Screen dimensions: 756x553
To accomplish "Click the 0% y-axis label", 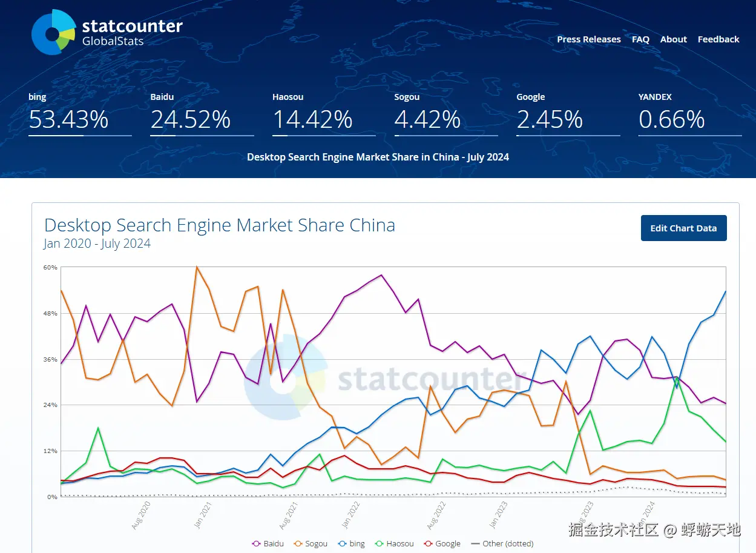I will [x=52, y=497].
